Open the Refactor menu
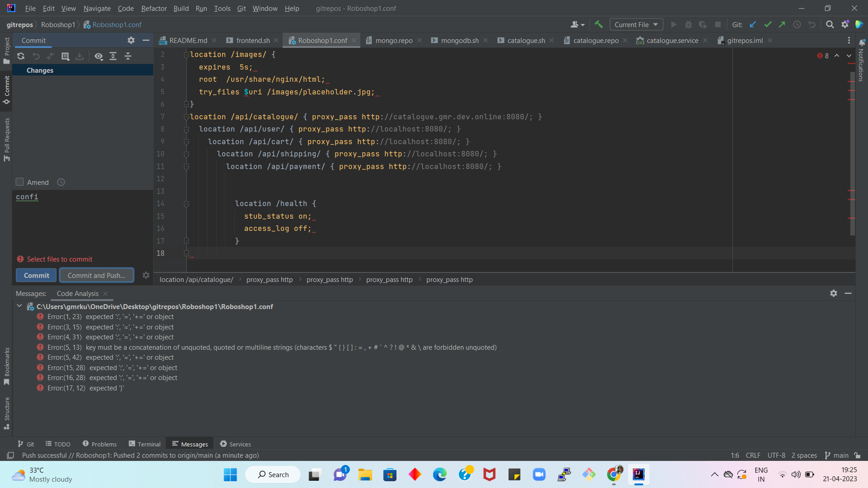The image size is (868, 488). coord(154,8)
